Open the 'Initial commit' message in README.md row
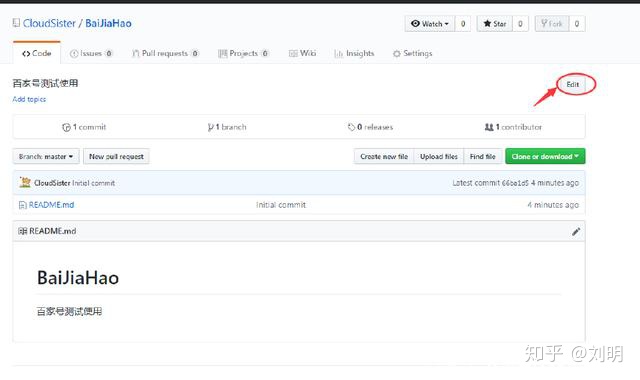This screenshot has height=380, width=640. click(281, 205)
